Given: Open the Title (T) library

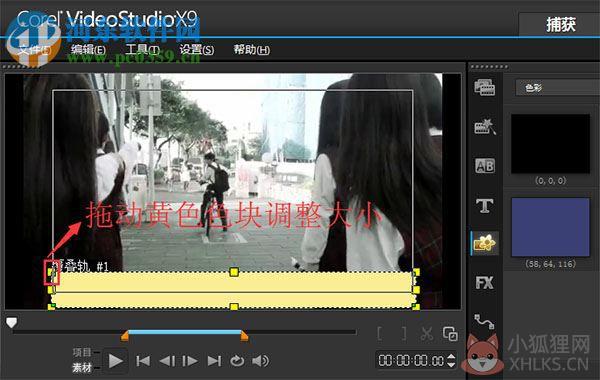Looking at the screenshot, I should tap(484, 205).
